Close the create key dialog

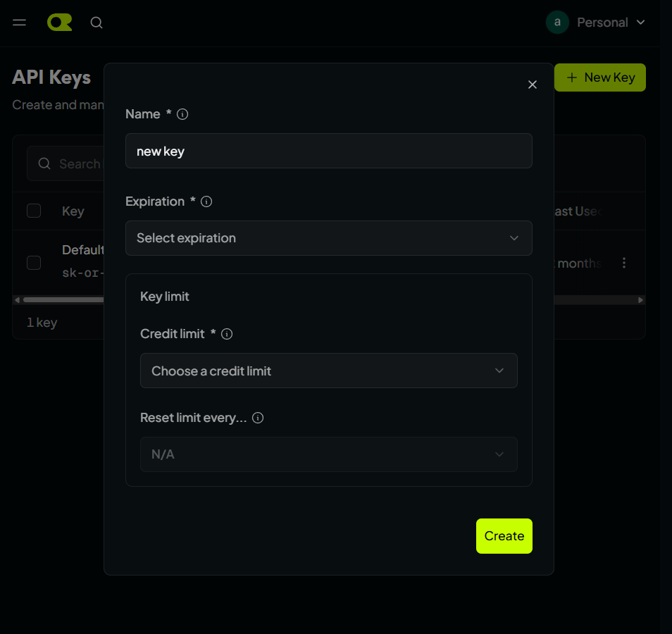click(533, 85)
